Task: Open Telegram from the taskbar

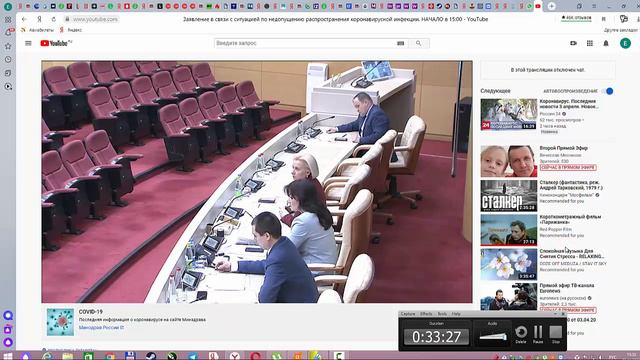Action: [x=193, y=356]
